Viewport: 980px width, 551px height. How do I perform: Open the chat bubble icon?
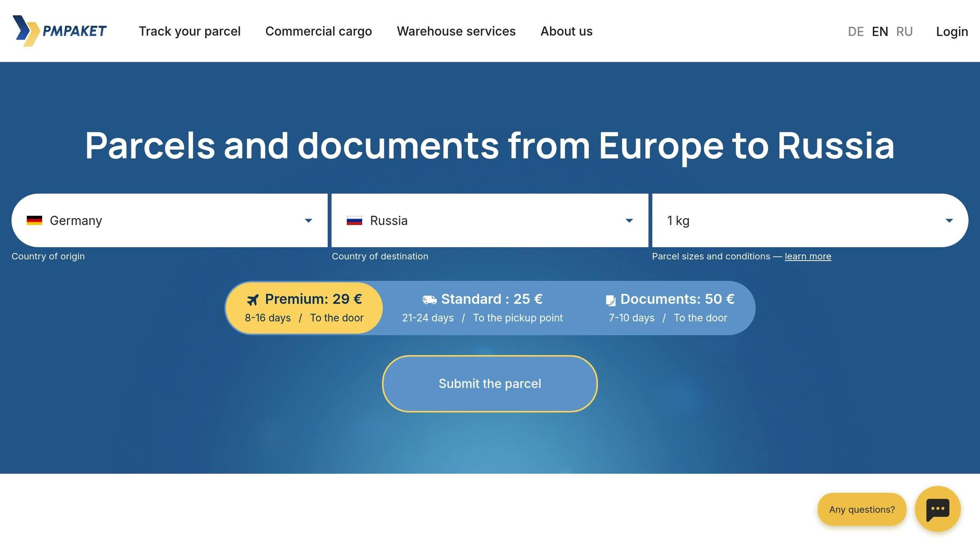[x=937, y=509]
